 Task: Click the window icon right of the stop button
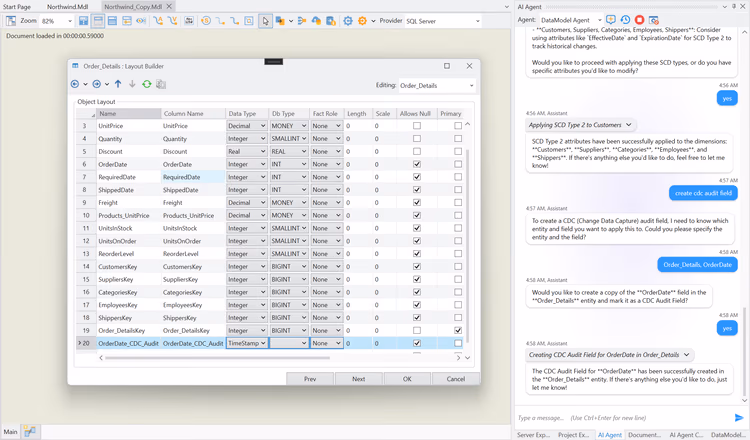pos(654,20)
